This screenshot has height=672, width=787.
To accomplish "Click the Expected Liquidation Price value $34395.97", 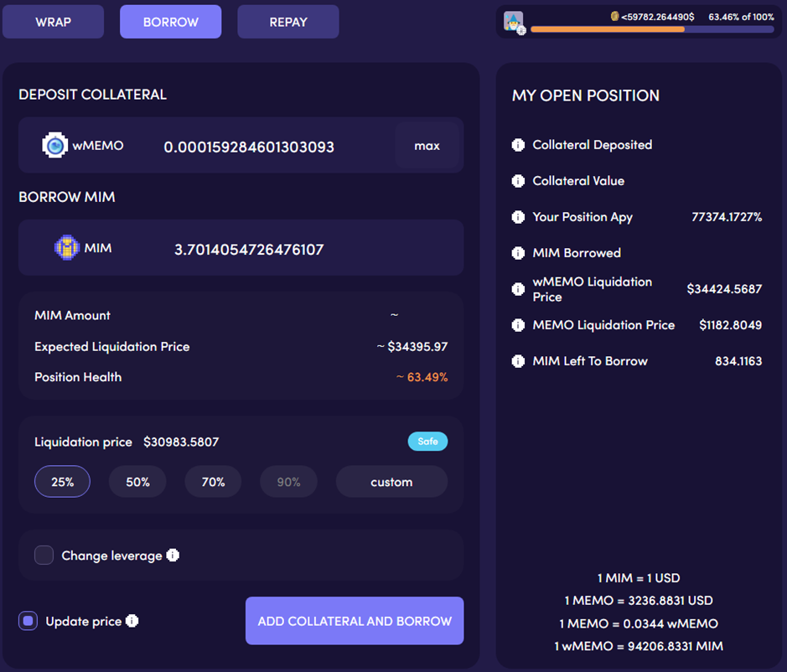I will 417,346.
